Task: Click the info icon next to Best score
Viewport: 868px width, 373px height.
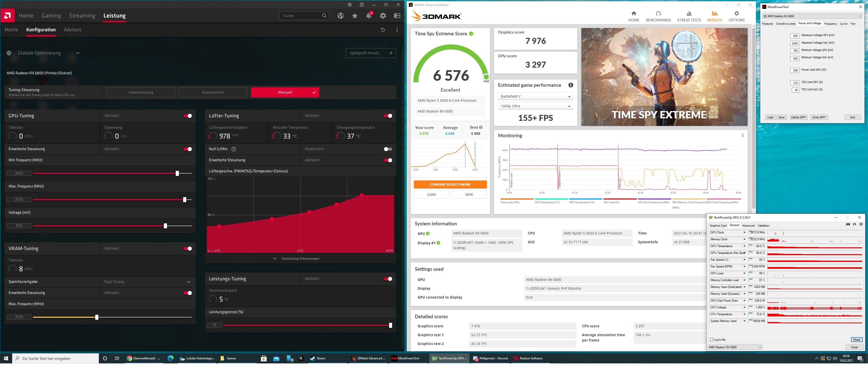Action: (481, 127)
